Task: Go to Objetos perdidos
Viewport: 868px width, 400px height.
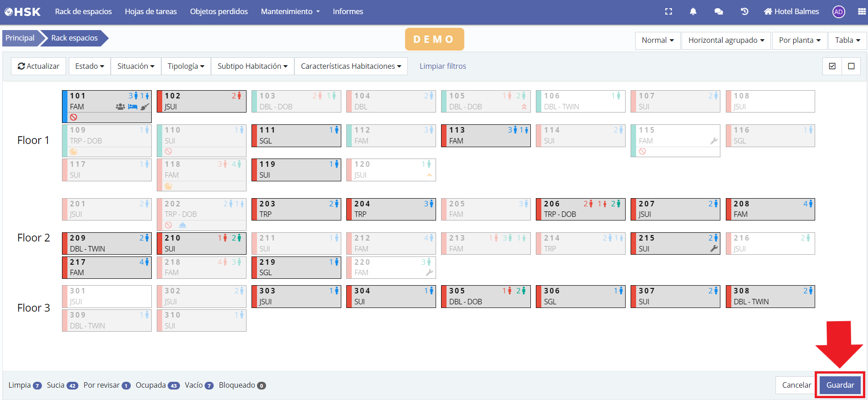Action: coord(219,12)
